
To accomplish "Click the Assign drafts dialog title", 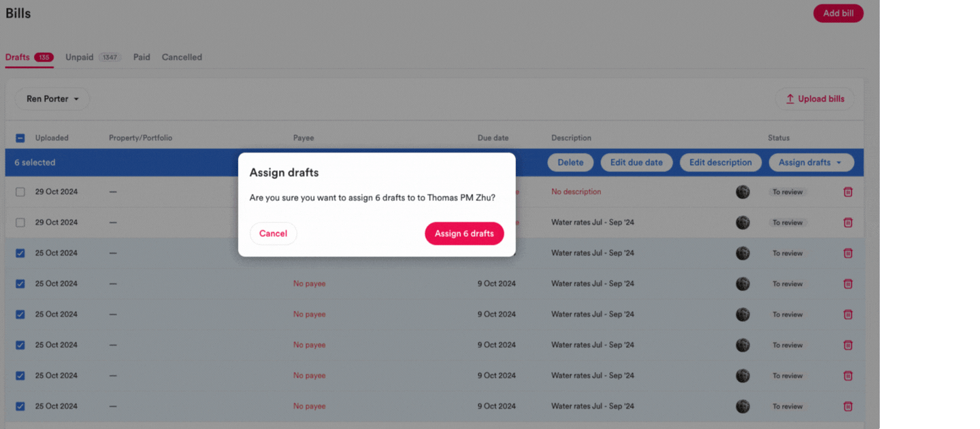I will (x=284, y=173).
